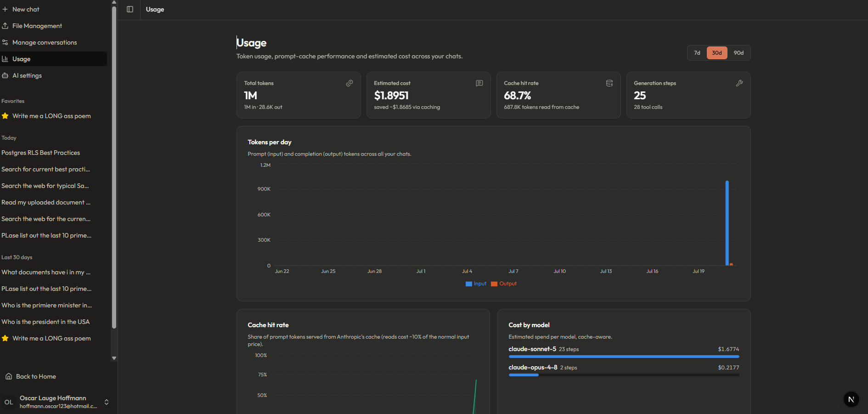Toggle the sidebar panel icon
The image size is (868, 414).
[x=130, y=9]
